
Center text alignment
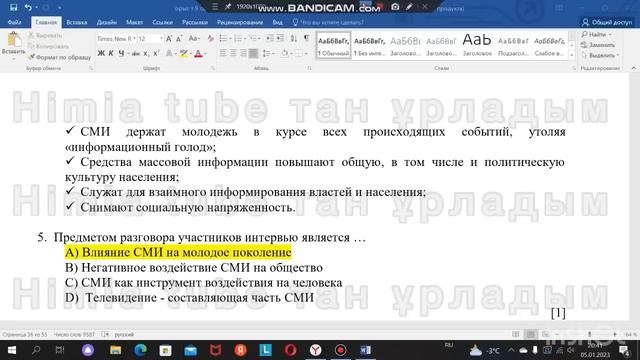coord(233,53)
